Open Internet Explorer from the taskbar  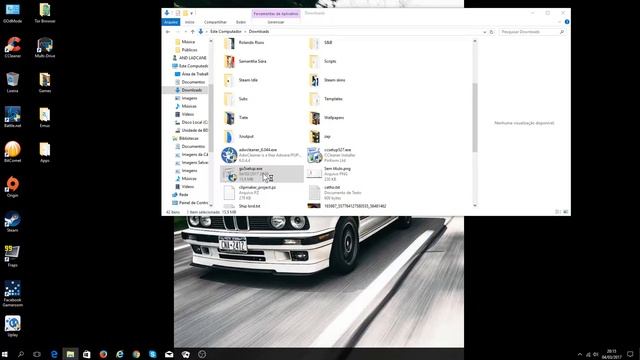(x=120, y=354)
